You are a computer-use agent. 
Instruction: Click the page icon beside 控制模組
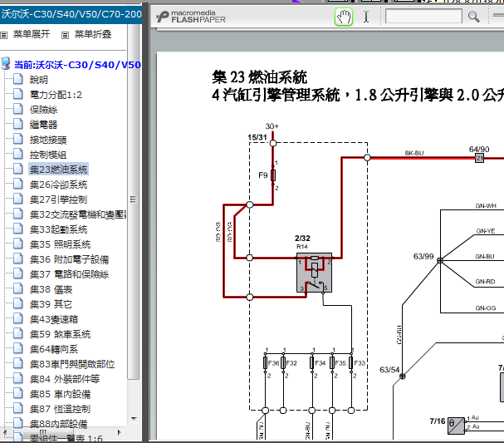point(18,154)
